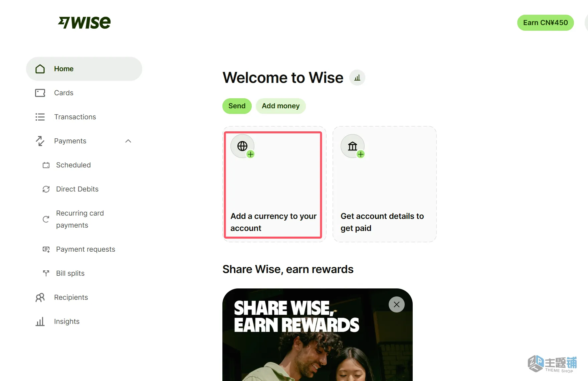Open Payment requests
Screen dimensions: 588x381
(x=85, y=249)
